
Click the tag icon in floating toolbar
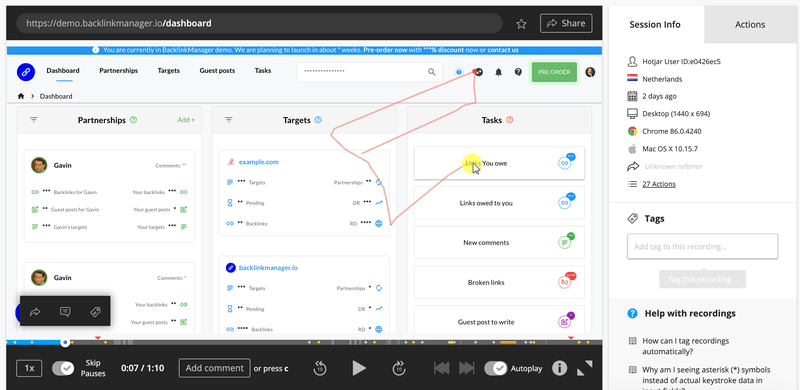(95, 311)
